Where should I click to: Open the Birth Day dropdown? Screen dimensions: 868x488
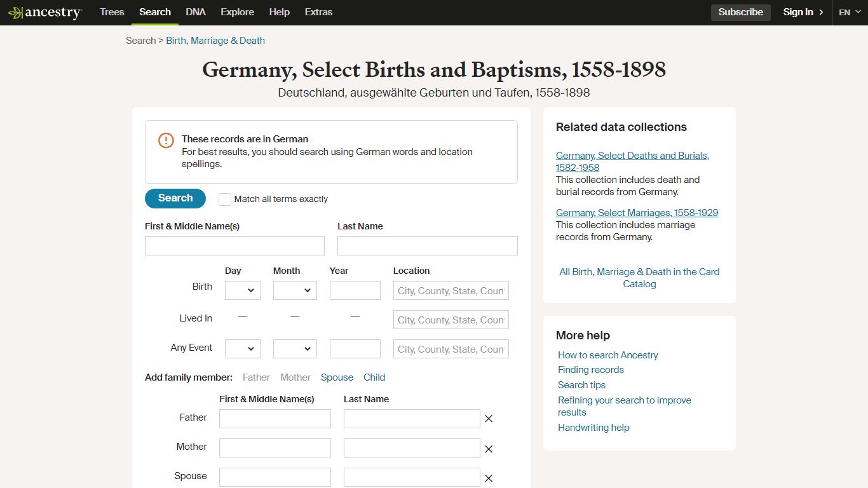[x=243, y=290]
